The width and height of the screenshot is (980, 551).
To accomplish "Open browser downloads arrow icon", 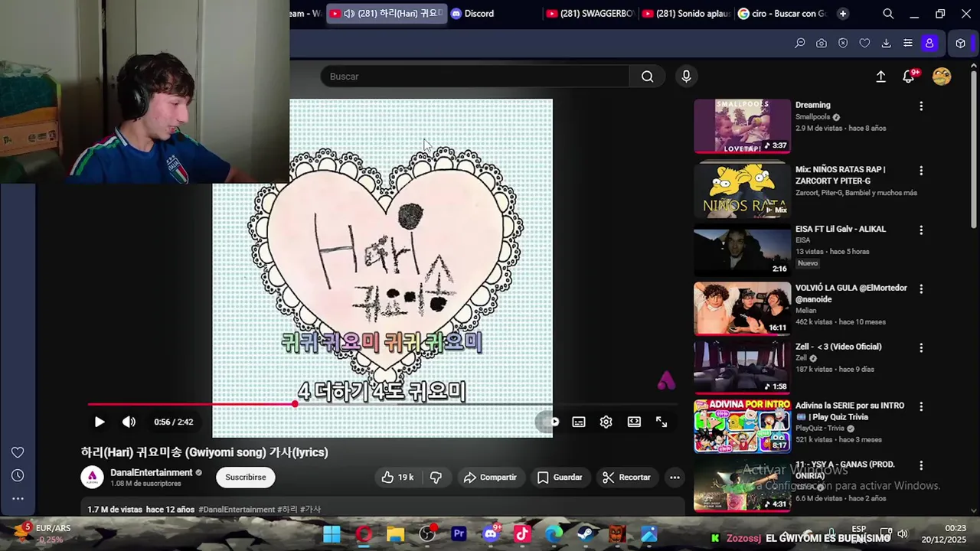I will coord(887,44).
